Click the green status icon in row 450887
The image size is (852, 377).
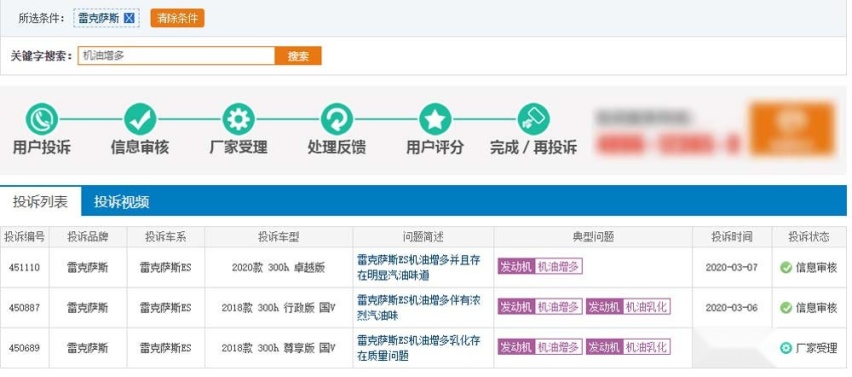point(786,307)
